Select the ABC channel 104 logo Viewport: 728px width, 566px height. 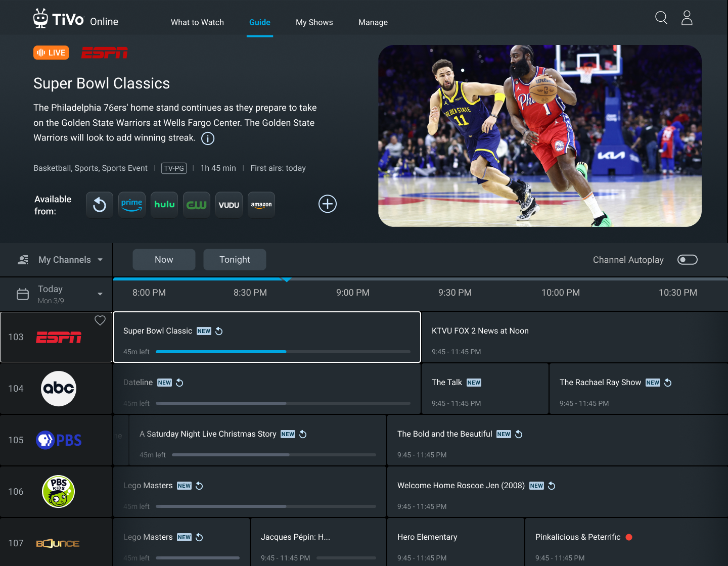pyautogui.click(x=59, y=389)
